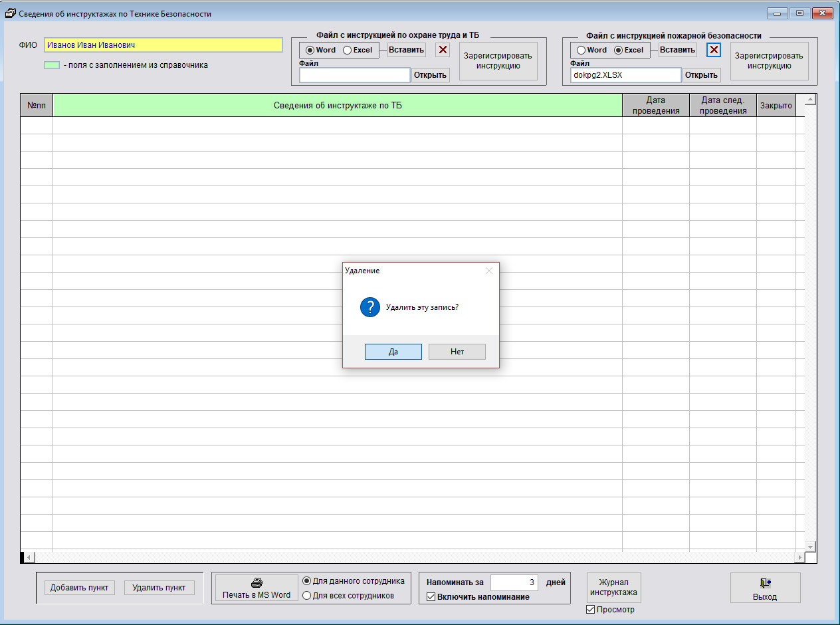Viewport: 840px width, 625px height.
Task: Open Журнал инструктажа
Action: coord(613,588)
